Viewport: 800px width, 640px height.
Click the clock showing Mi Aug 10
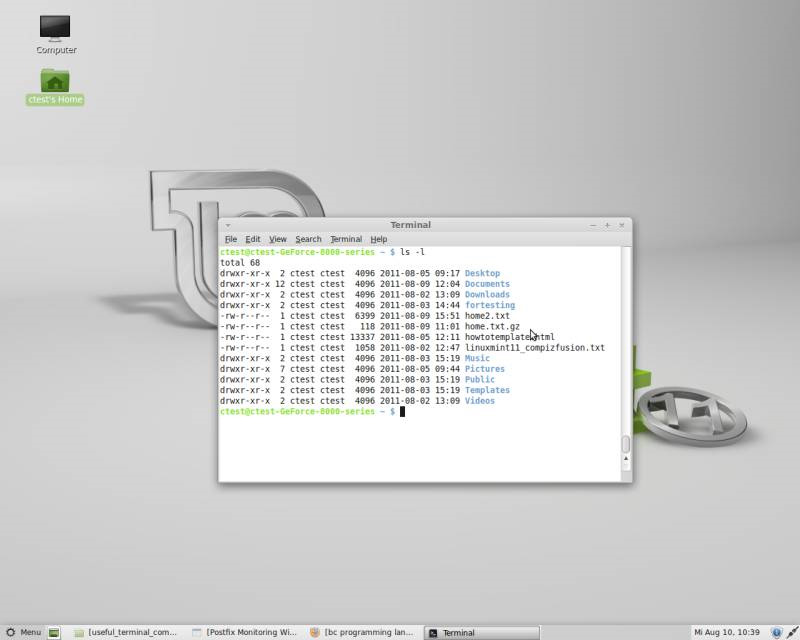pyautogui.click(x=727, y=631)
